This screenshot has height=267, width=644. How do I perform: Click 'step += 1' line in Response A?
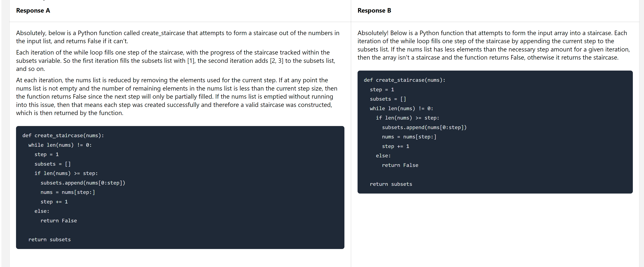(x=54, y=202)
